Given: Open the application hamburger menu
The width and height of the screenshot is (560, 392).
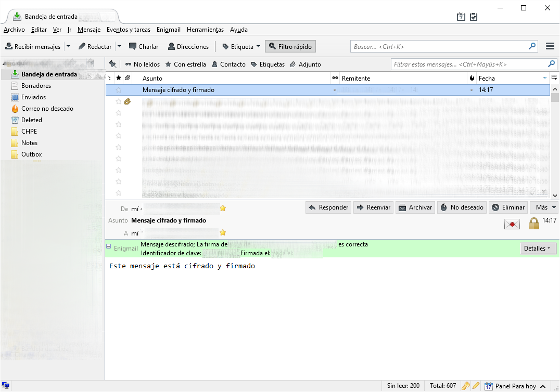Looking at the screenshot, I should 550,46.
